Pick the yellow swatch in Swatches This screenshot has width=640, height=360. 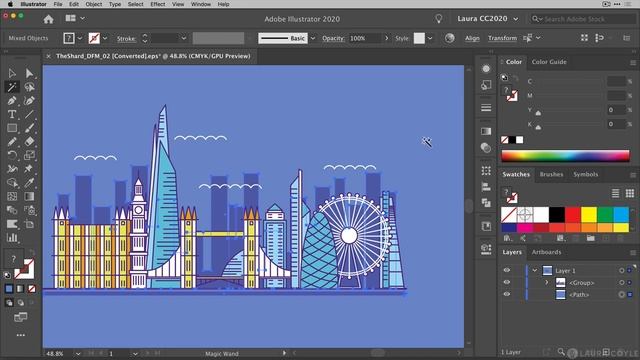pos(589,214)
